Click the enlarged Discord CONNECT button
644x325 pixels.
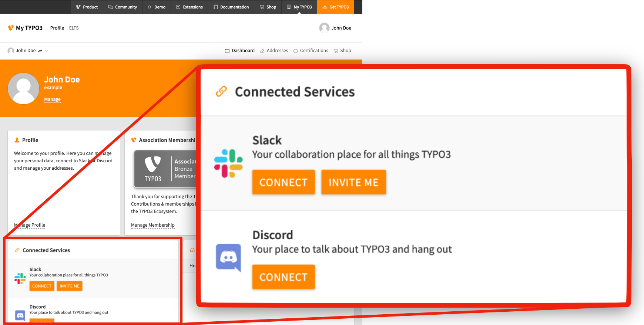coord(284,277)
